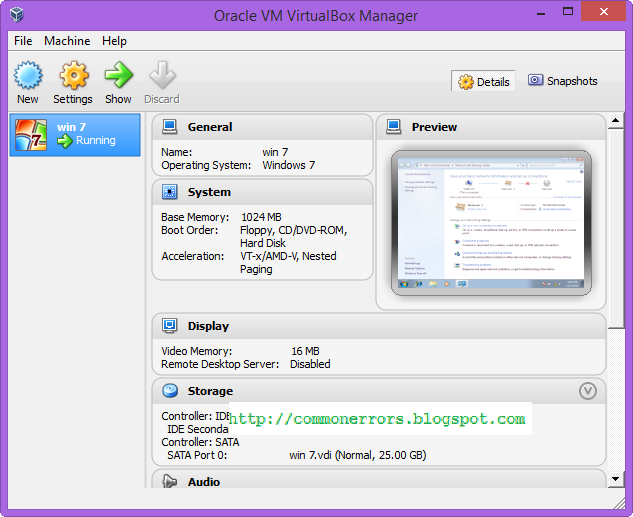
Task: Switch to the Snapshots view
Action: tap(562, 81)
